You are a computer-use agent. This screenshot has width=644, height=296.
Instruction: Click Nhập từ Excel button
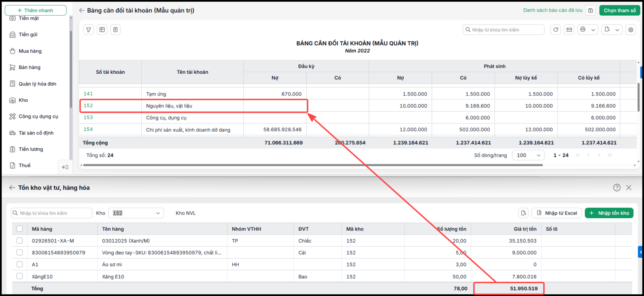557,213
